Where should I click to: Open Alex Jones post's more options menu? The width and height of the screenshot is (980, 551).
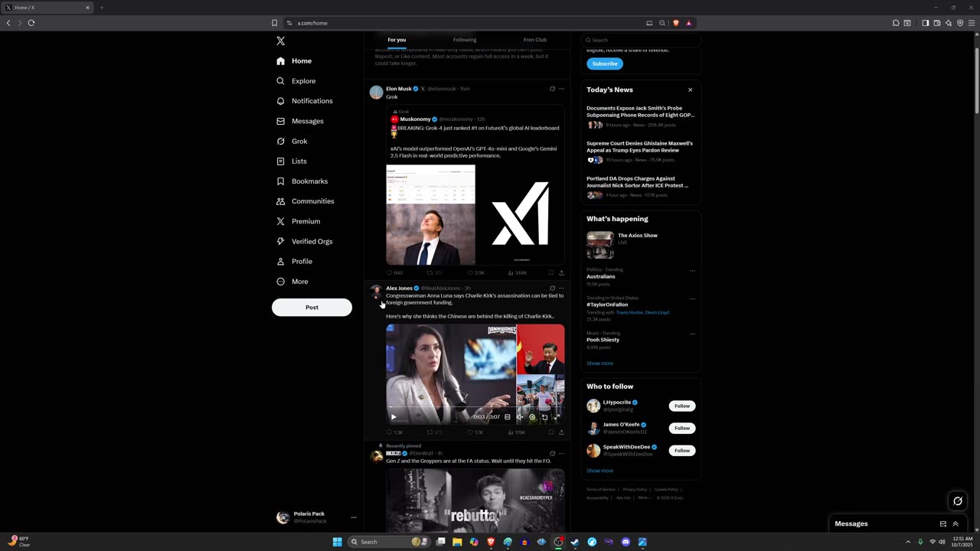point(561,289)
